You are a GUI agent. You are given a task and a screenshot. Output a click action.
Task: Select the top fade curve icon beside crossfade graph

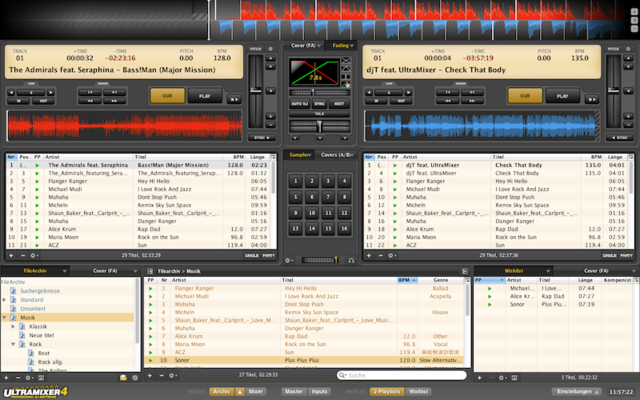click(x=346, y=61)
